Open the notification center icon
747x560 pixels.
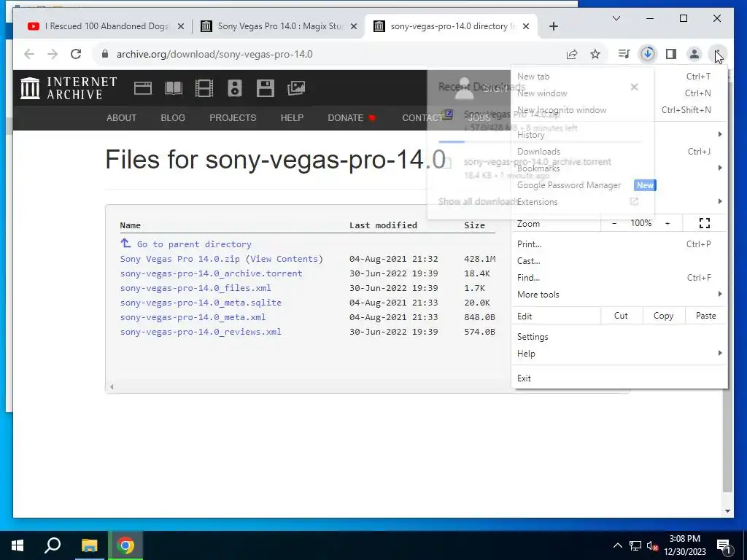pos(724,546)
